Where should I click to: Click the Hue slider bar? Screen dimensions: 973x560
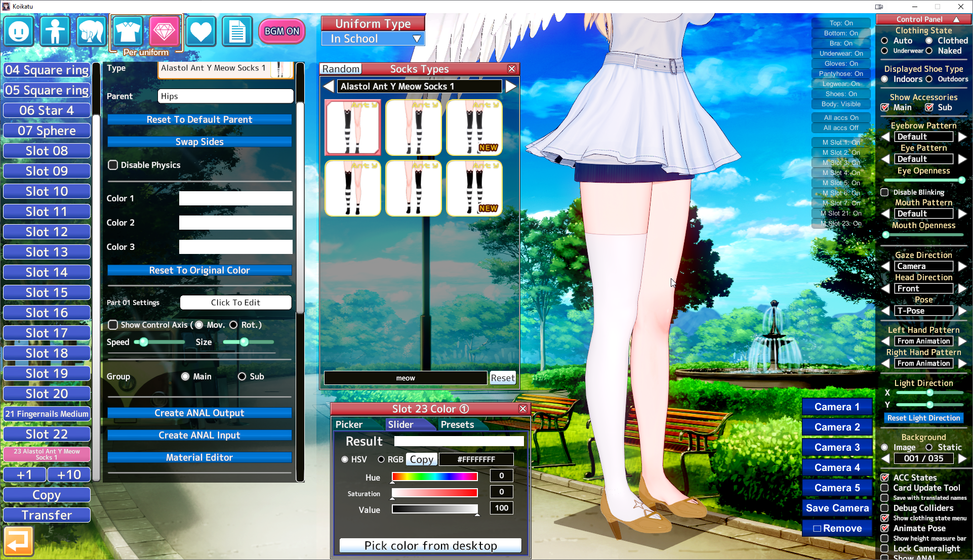[434, 476]
